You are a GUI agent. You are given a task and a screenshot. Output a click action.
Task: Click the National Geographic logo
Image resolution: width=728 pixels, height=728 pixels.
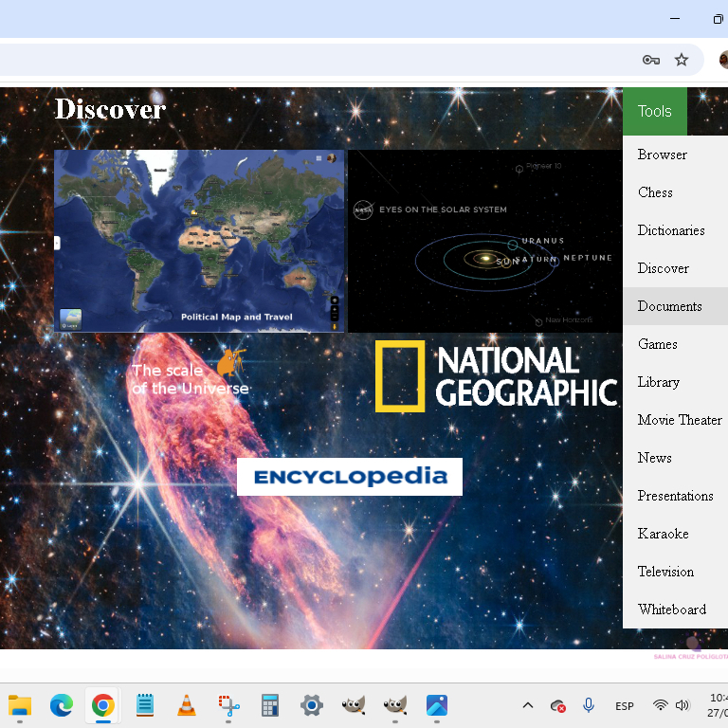pyautogui.click(x=496, y=375)
